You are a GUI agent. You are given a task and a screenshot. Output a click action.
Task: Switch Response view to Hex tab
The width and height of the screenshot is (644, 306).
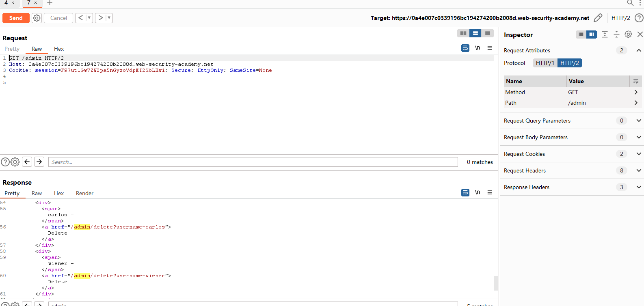(59, 193)
